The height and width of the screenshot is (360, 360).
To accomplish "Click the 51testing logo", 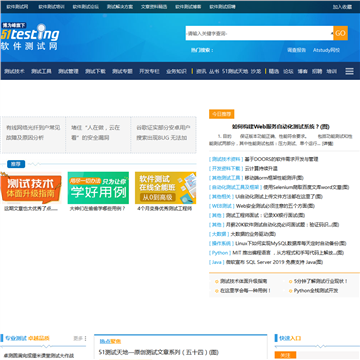I will [x=30, y=37].
